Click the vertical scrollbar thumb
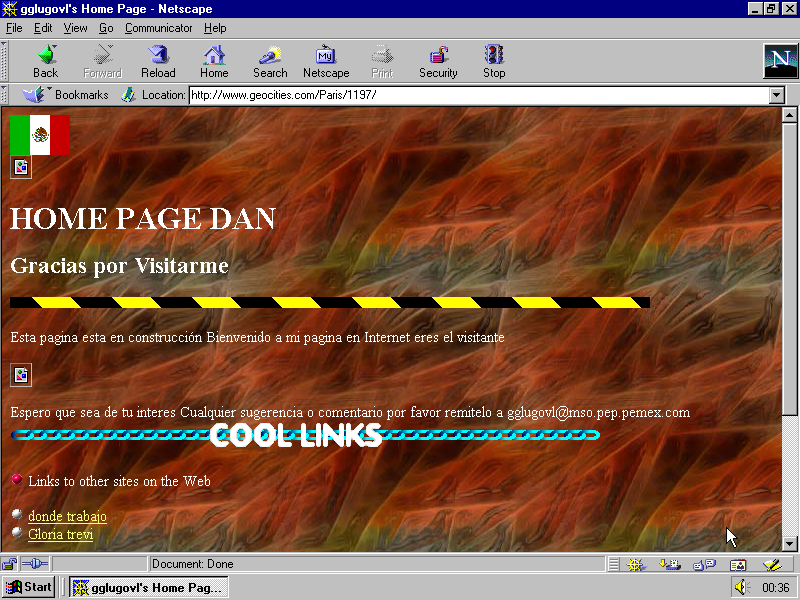This screenshot has height=600, width=800. pos(789,269)
